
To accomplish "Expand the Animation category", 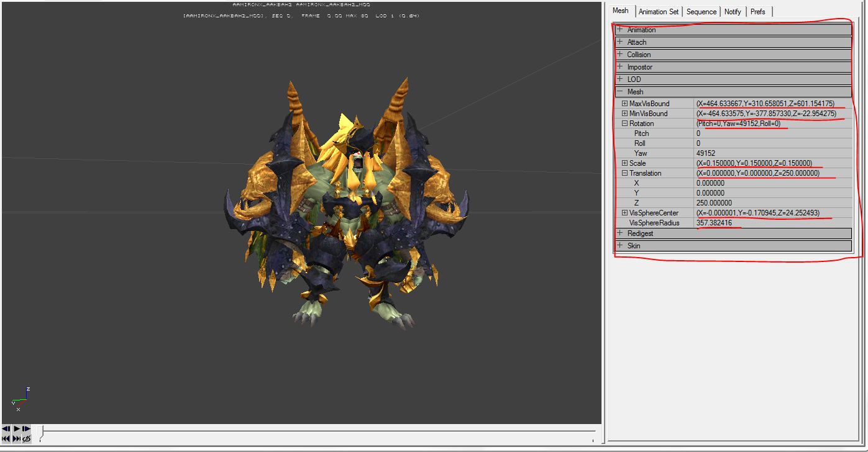I will tap(620, 29).
